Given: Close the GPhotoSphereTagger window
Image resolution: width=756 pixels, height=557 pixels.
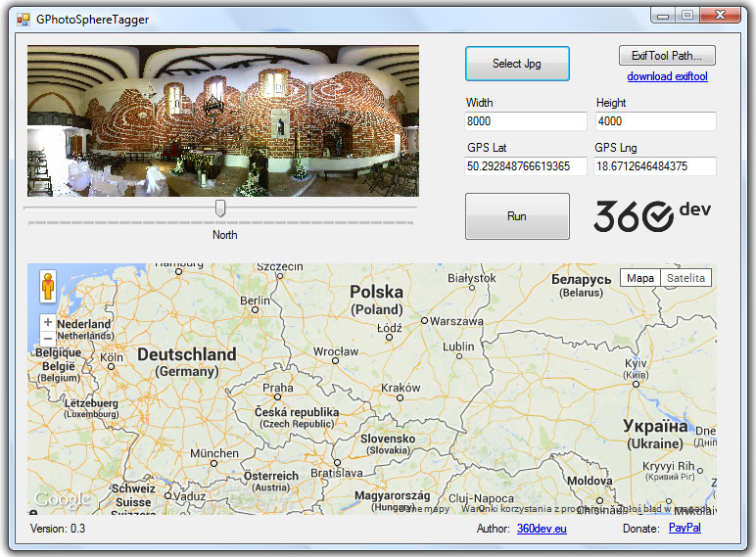Looking at the screenshot, I should (720, 16).
